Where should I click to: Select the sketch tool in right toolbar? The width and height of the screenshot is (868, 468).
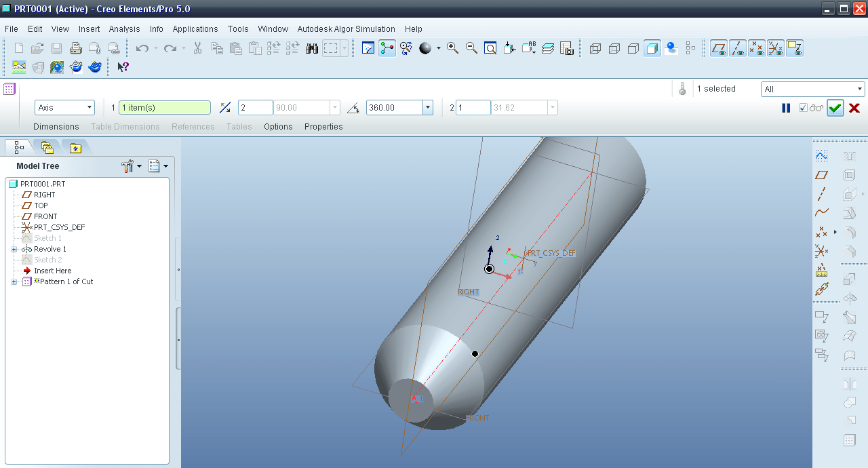(x=822, y=155)
